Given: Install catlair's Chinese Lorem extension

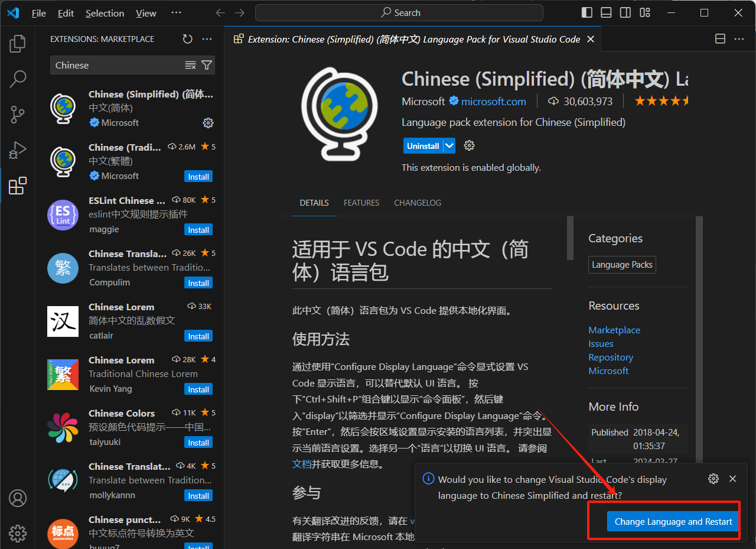Looking at the screenshot, I should click(x=198, y=336).
